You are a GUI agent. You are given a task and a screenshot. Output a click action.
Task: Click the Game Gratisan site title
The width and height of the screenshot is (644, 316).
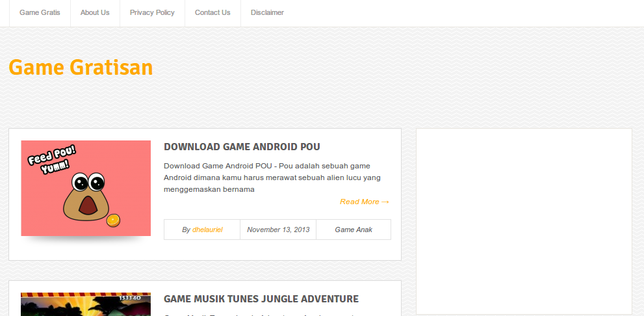pos(81,68)
